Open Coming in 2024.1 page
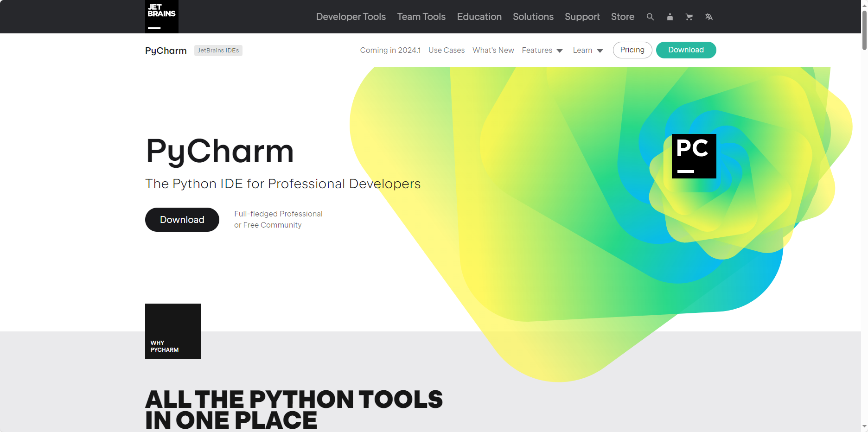The height and width of the screenshot is (432, 868). pos(390,50)
